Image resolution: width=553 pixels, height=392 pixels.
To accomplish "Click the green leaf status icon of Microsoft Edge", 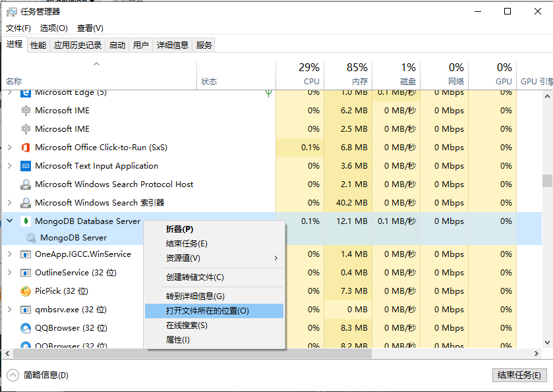I will point(268,93).
